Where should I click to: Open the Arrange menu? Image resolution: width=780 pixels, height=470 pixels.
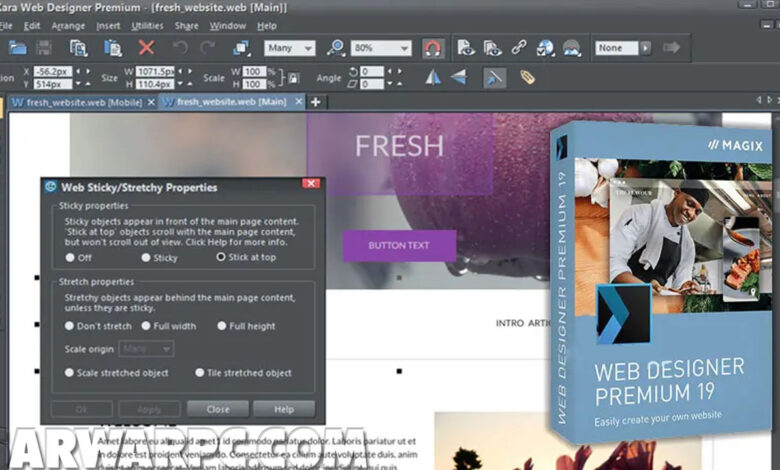(68, 26)
